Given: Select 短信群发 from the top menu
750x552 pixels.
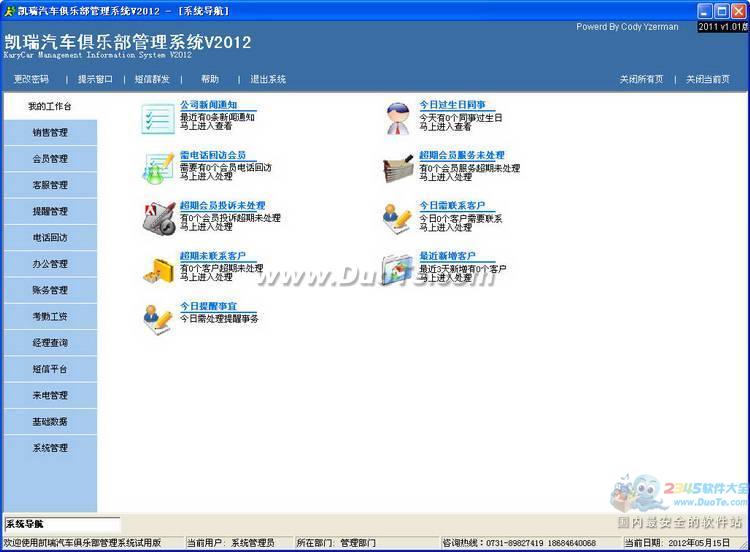Looking at the screenshot, I should pyautogui.click(x=152, y=79).
